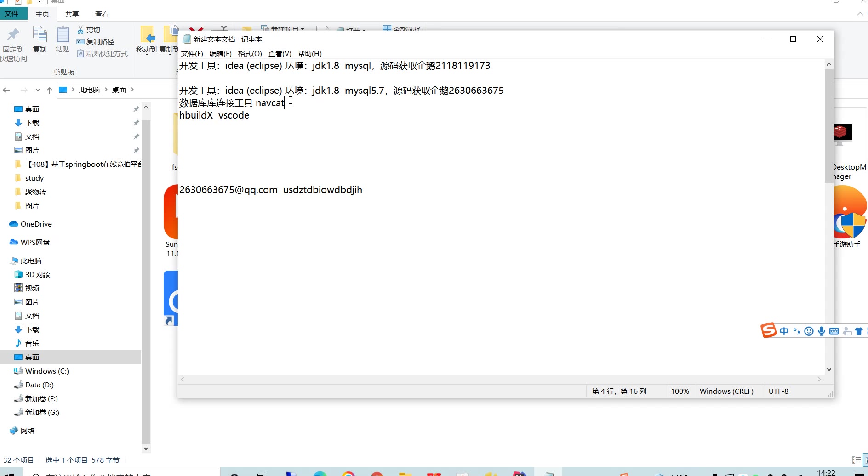The image size is (868, 476).
Task: Expand chevron after 此电脑 in breadcrumb
Action: pos(106,90)
